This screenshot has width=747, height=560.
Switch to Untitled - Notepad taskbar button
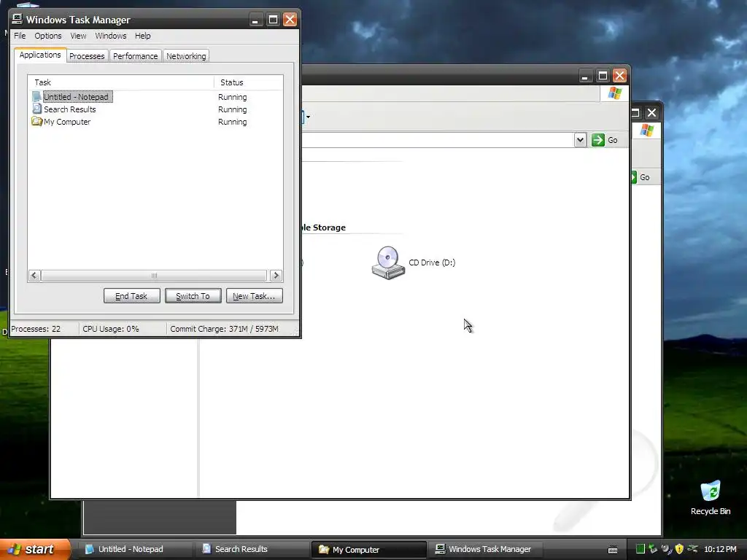(x=135, y=549)
